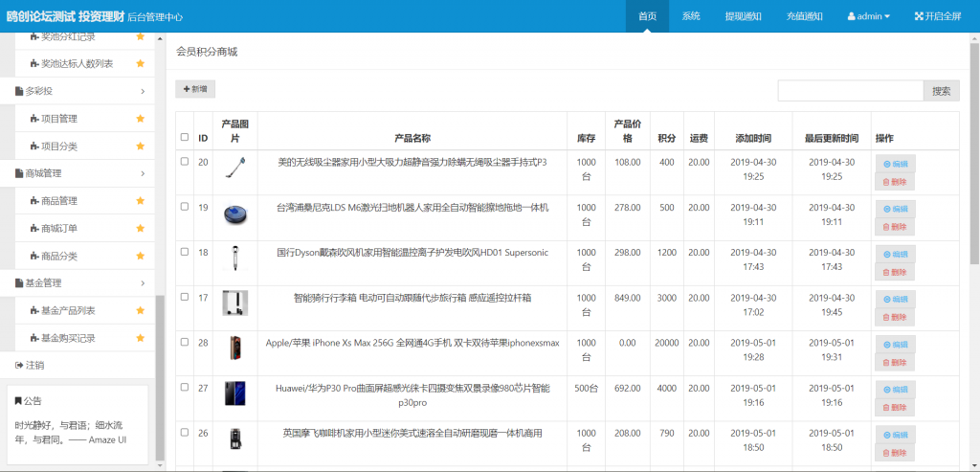Image resolution: width=980 pixels, height=472 pixels.
Task: Edit the iPhone Xs Max row
Action: pos(895,345)
